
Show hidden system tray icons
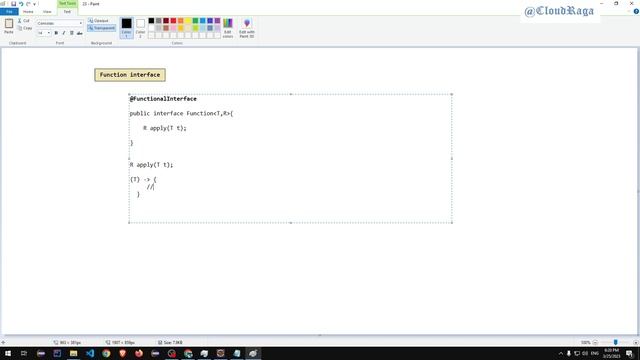click(x=560, y=353)
